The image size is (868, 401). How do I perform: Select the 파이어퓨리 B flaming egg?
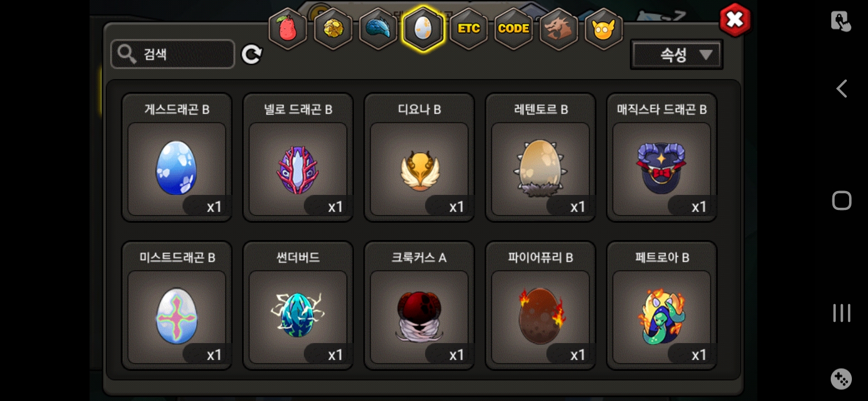[x=541, y=306]
